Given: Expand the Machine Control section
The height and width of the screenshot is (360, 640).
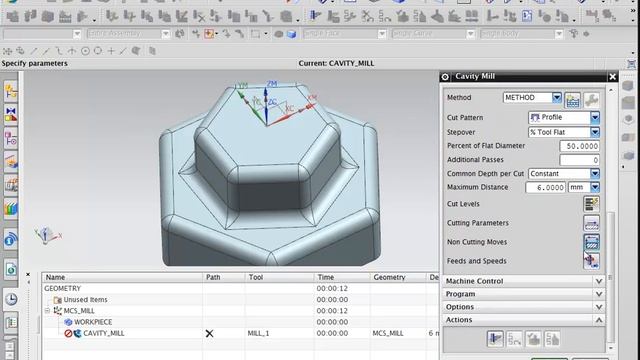Looking at the screenshot, I should click(524, 281).
